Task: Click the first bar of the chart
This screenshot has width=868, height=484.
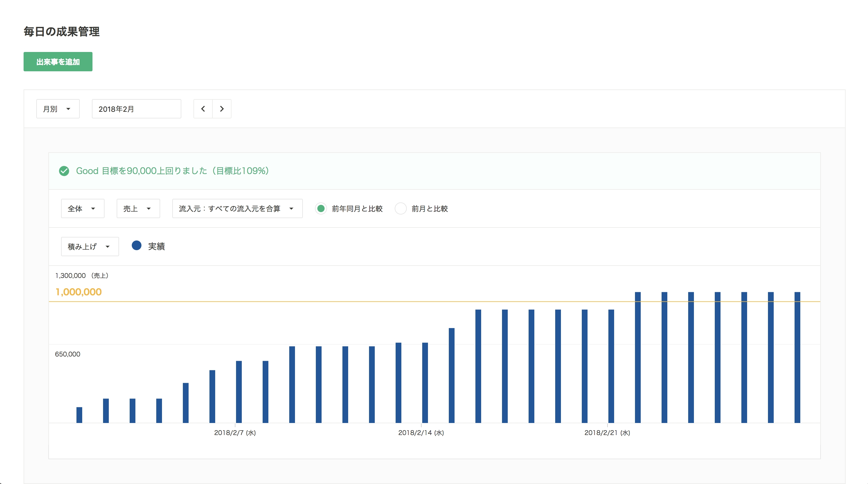Action: (x=79, y=415)
